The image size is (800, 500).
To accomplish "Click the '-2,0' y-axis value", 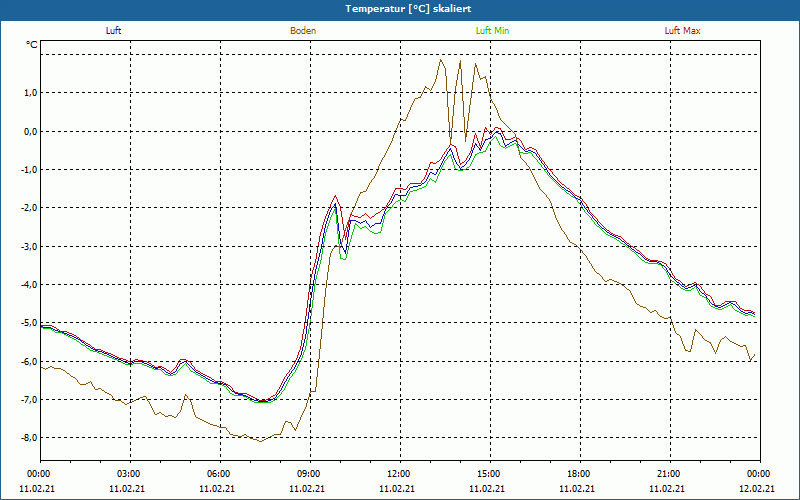I will [x=29, y=208].
